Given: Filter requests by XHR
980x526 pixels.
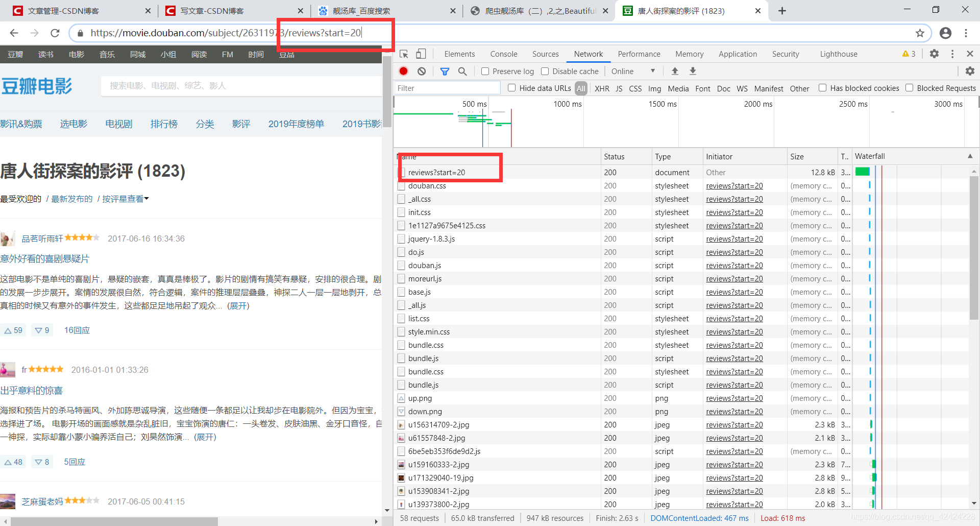Looking at the screenshot, I should 602,88.
